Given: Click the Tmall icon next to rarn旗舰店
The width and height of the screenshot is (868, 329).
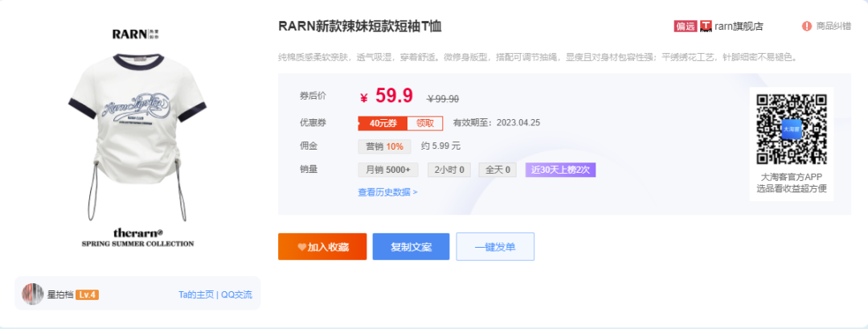Looking at the screenshot, I should (706, 26).
